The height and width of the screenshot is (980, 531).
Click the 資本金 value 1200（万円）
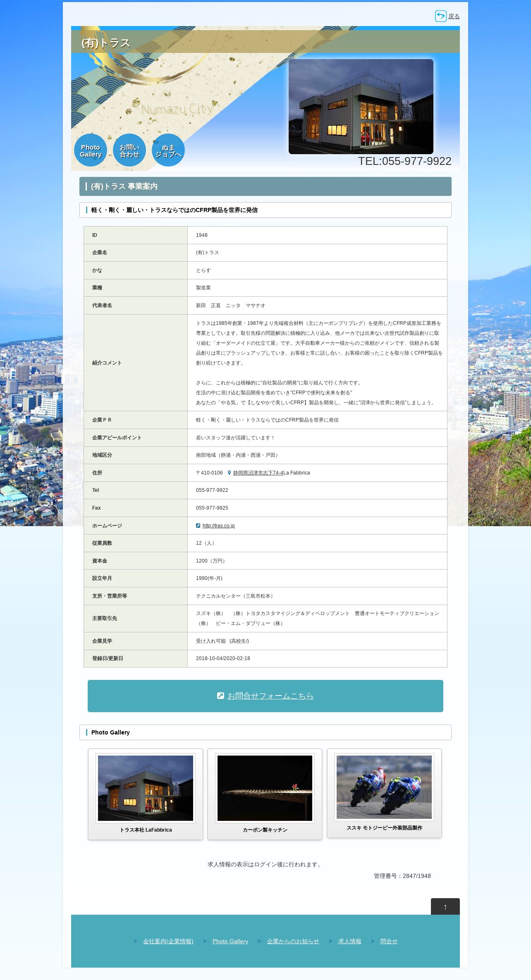tap(212, 561)
